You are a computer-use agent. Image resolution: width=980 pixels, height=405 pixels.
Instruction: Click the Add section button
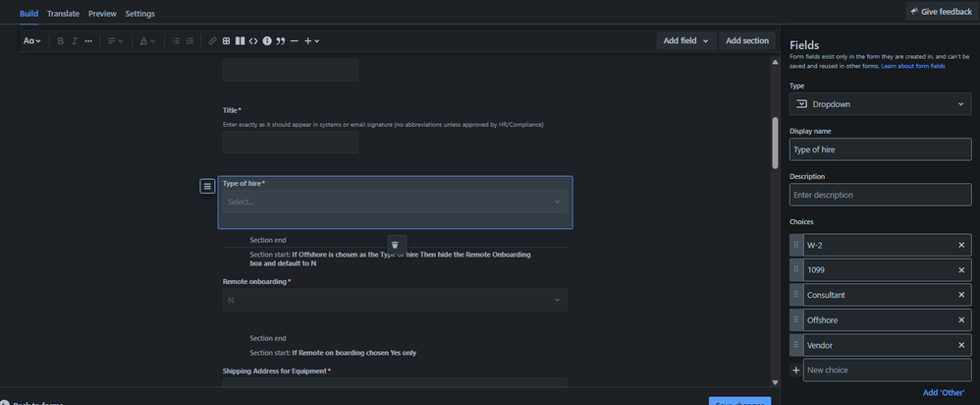(747, 40)
